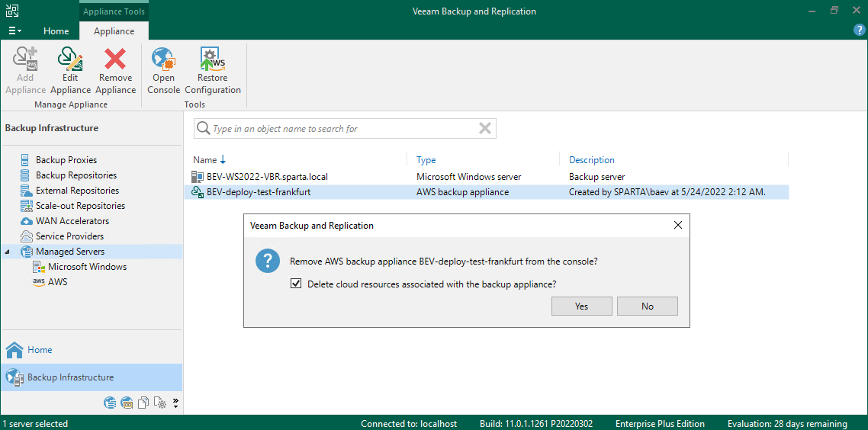Click the Restore Configuration AWS icon
Screen dimensions: 868x430
(x=212, y=71)
